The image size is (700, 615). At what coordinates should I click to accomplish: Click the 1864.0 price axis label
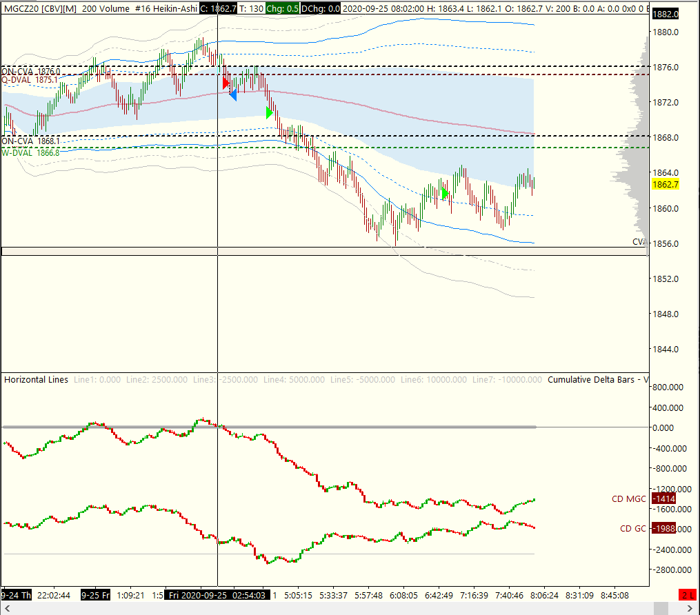(666, 173)
